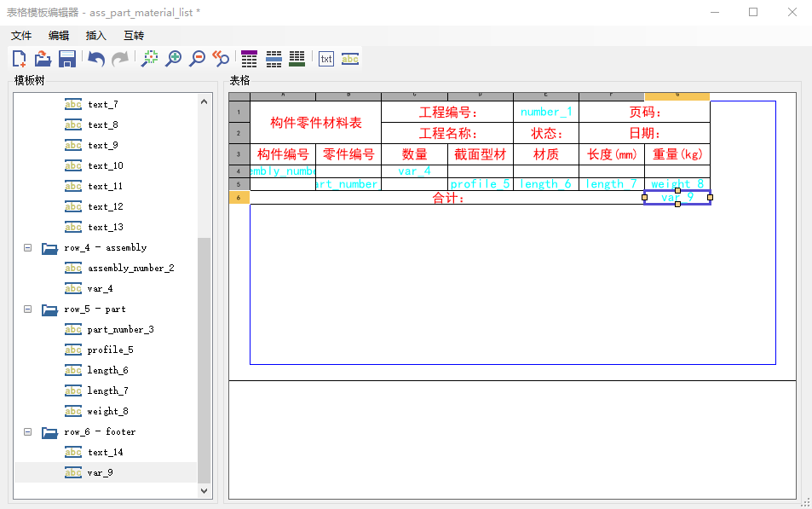
Task: Collapse the row_5 - part node
Action: 28,309
